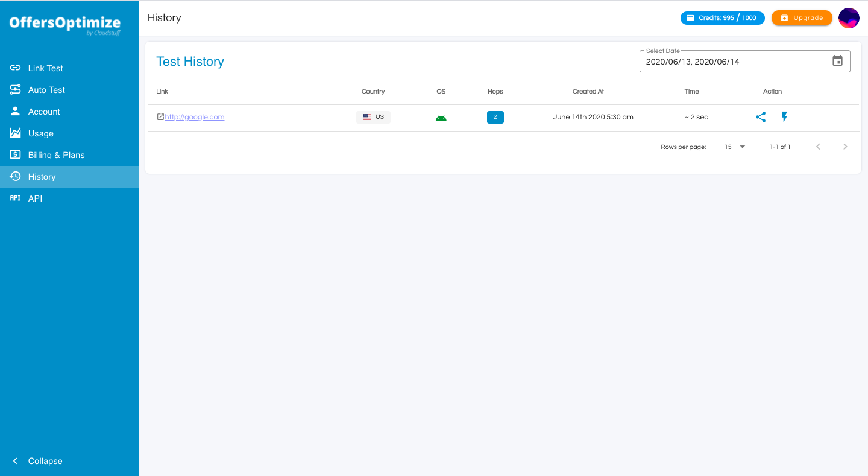868x476 pixels.
Task: Click the Credits 995 / 1000 badge
Action: [x=722, y=18]
